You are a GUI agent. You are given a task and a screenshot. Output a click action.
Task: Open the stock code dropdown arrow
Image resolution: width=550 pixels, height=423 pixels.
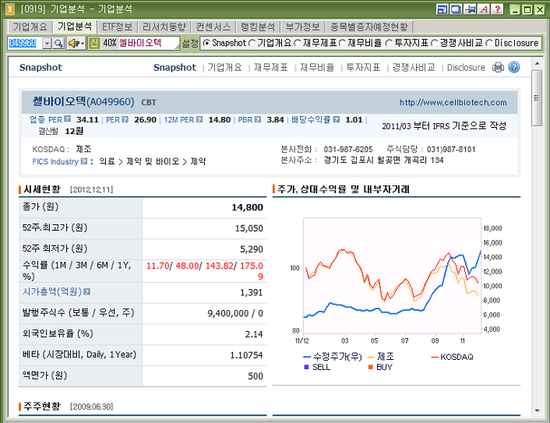coord(47,43)
